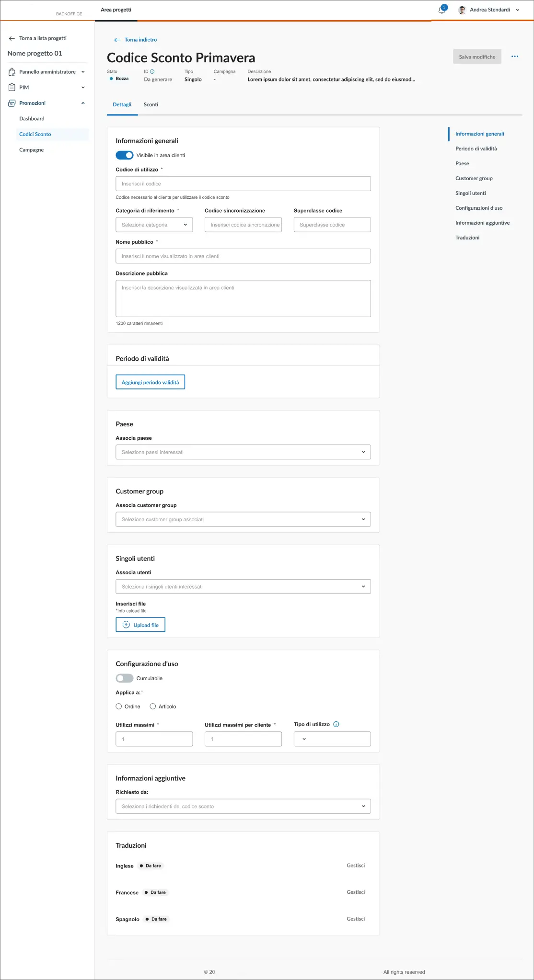534x980 pixels.
Task: Click the info icon beside Tipo di utilizzo
Action: [x=336, y=724]
